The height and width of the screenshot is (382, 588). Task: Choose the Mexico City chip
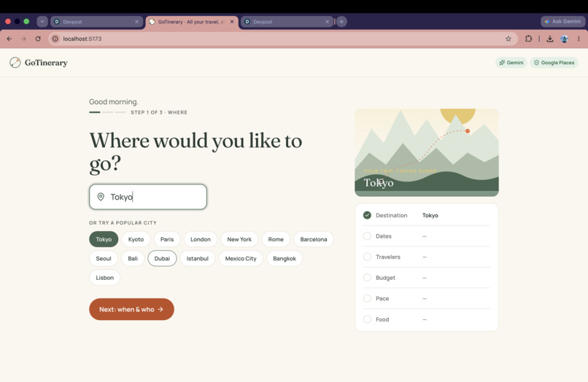click(241, 258)
